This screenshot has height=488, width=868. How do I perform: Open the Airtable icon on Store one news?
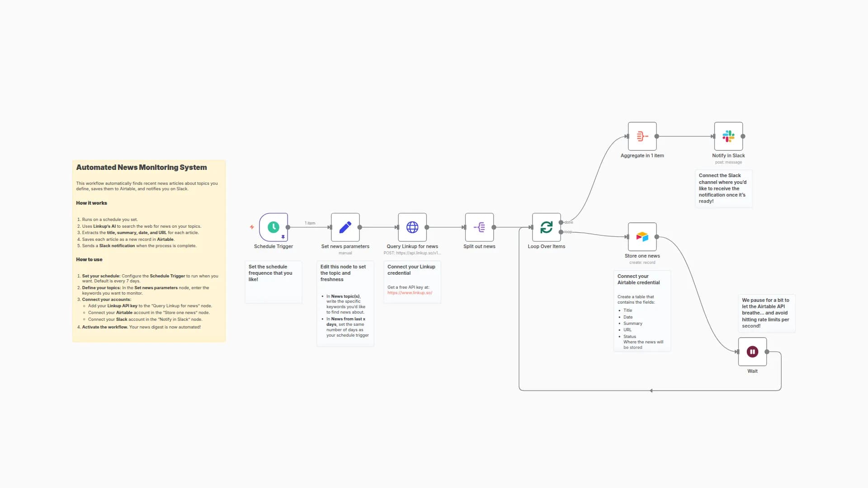tap(642, 236)
